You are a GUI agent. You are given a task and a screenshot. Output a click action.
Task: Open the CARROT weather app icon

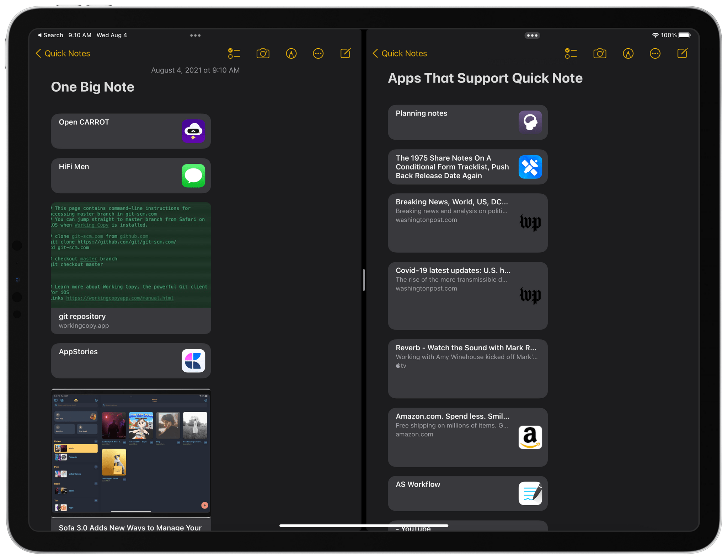[x=193, y=129]
